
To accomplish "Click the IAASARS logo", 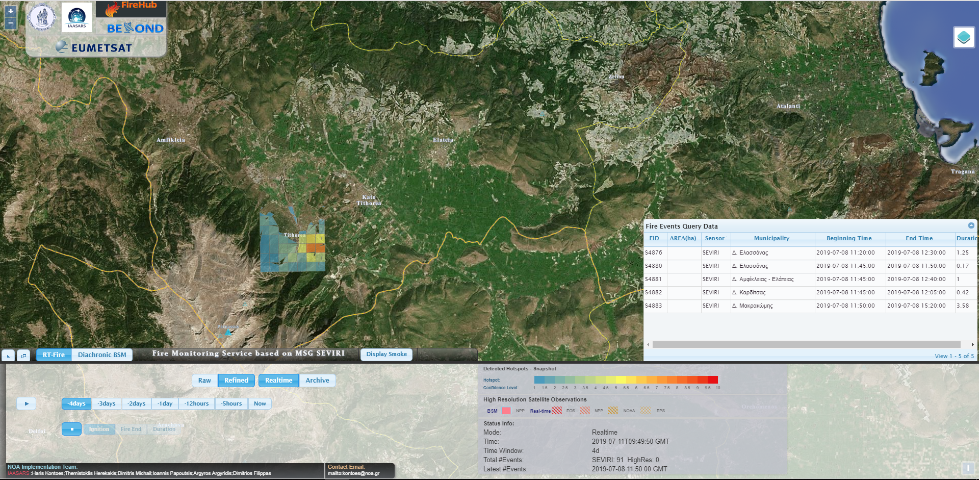I will pyautogui.click(x=77, y=17).
